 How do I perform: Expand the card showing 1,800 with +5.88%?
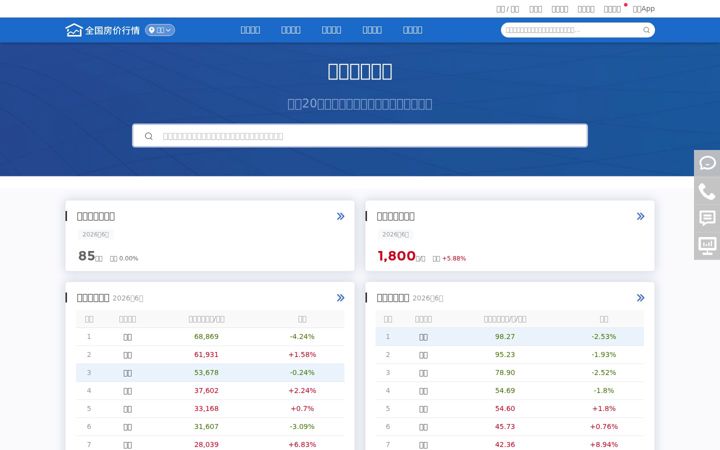tap(641, 216)
